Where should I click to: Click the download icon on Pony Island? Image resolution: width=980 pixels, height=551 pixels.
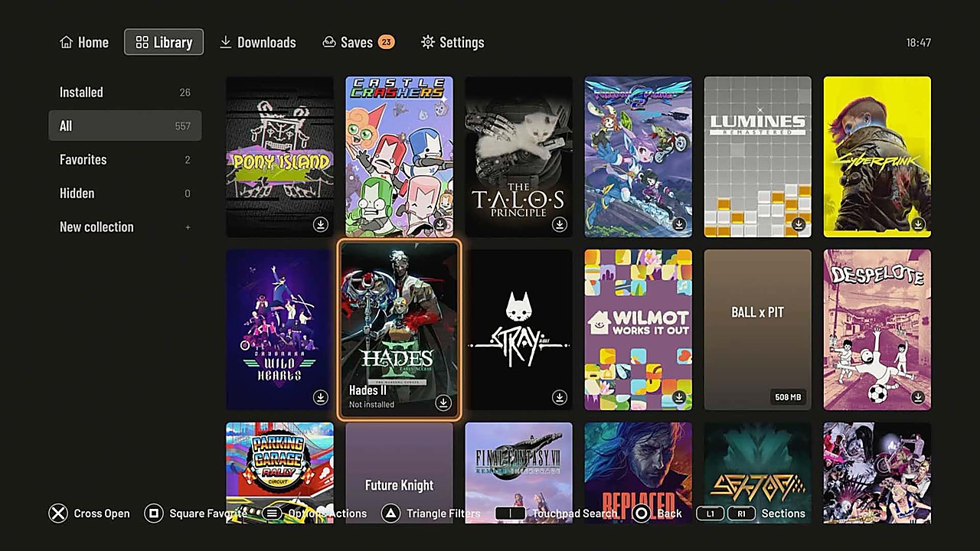click(x=321, y=224)
